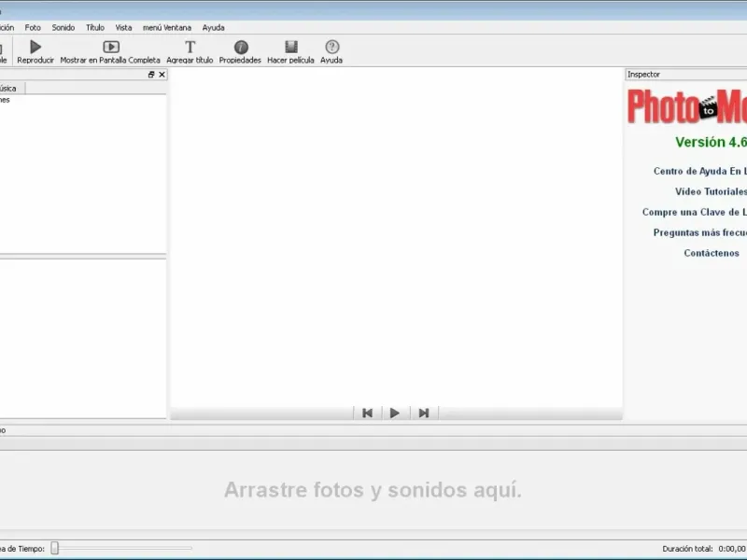Image resolution: width=747 pixels, height=560 pixels.
Task: Open the Ayuda question mark icon
Action: coord(332,47)
